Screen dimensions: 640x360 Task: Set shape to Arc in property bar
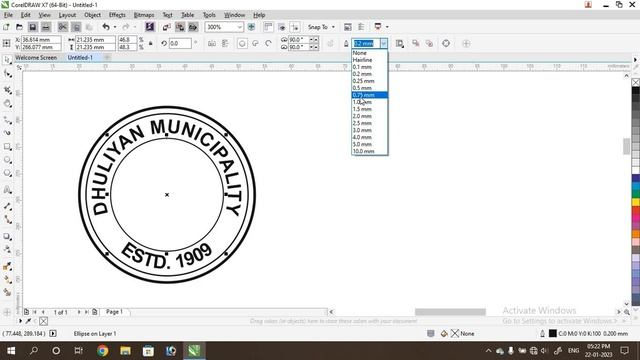pyautogui.click(x=269, y=43)
